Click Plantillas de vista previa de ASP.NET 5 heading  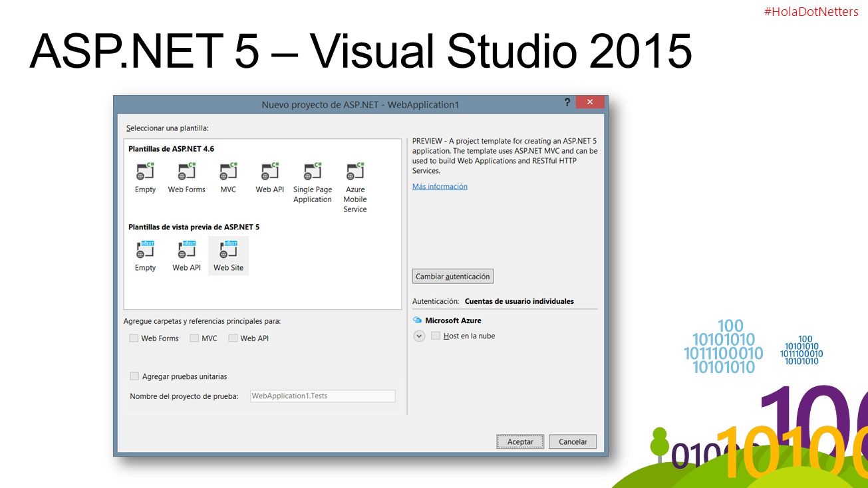[194, 227]
